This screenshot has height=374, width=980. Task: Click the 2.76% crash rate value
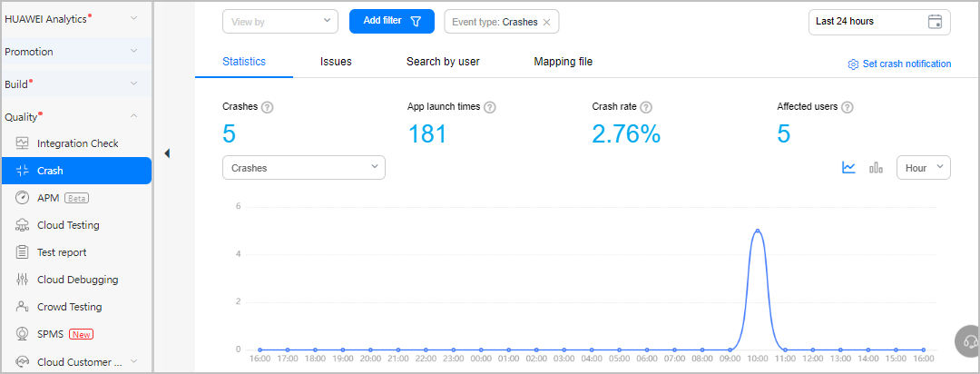click(x=626, y=133)
